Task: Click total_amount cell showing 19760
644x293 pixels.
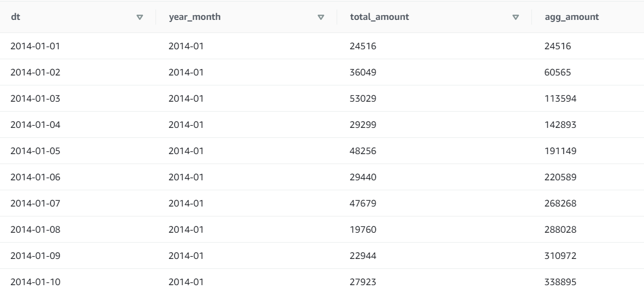Action: 363,230
